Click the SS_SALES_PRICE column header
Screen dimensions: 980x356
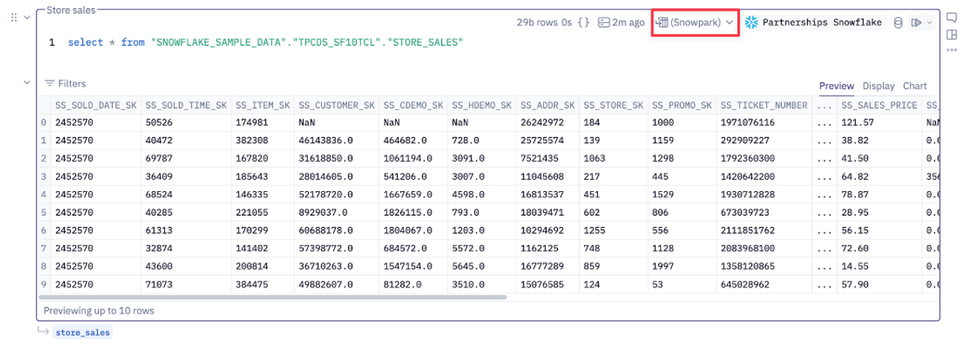[x=880, y=105]
